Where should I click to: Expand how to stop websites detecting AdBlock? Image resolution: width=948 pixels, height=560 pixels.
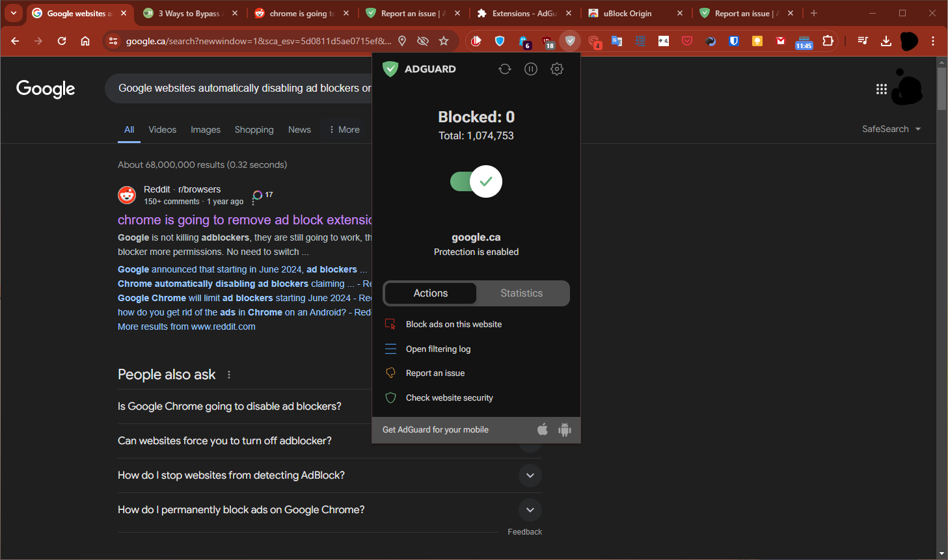point(530,475)
